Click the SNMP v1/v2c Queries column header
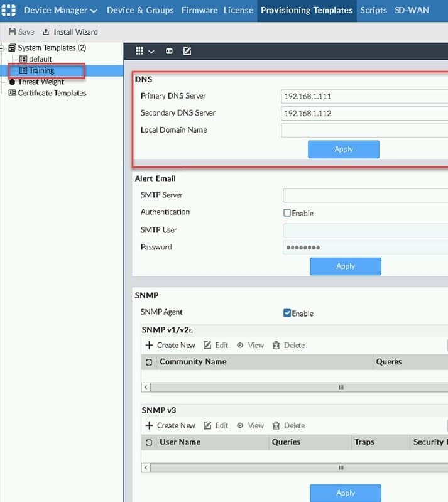 click(389, 362)
